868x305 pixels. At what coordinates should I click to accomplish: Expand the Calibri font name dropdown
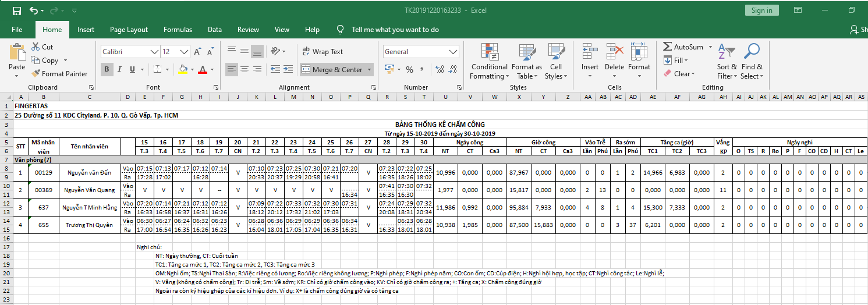tap(154, 52)
